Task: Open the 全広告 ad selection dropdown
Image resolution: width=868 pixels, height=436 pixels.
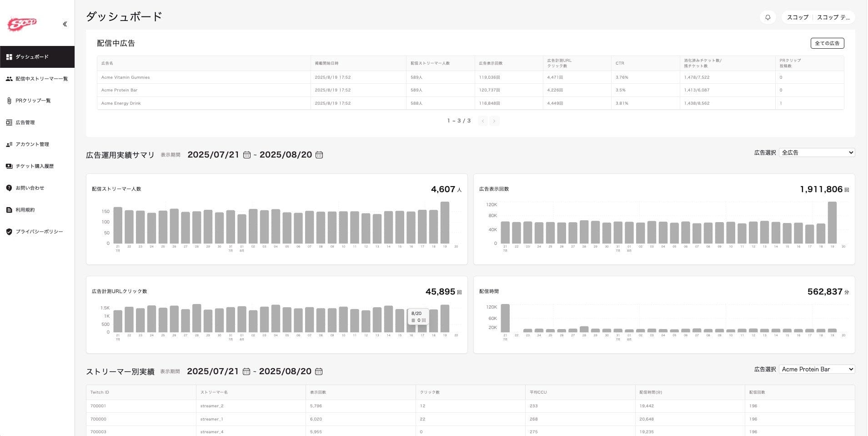Action: coord(817,153)
